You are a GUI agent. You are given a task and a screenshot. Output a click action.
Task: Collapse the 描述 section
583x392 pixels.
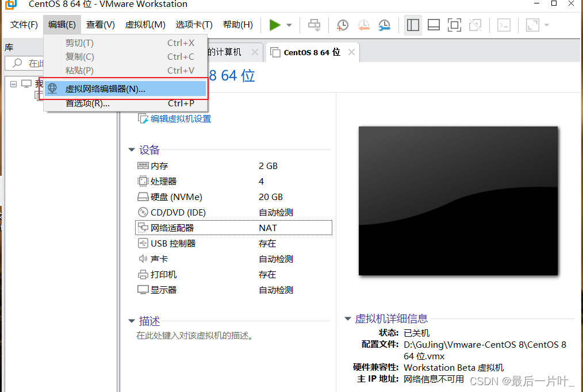[131, 321]
